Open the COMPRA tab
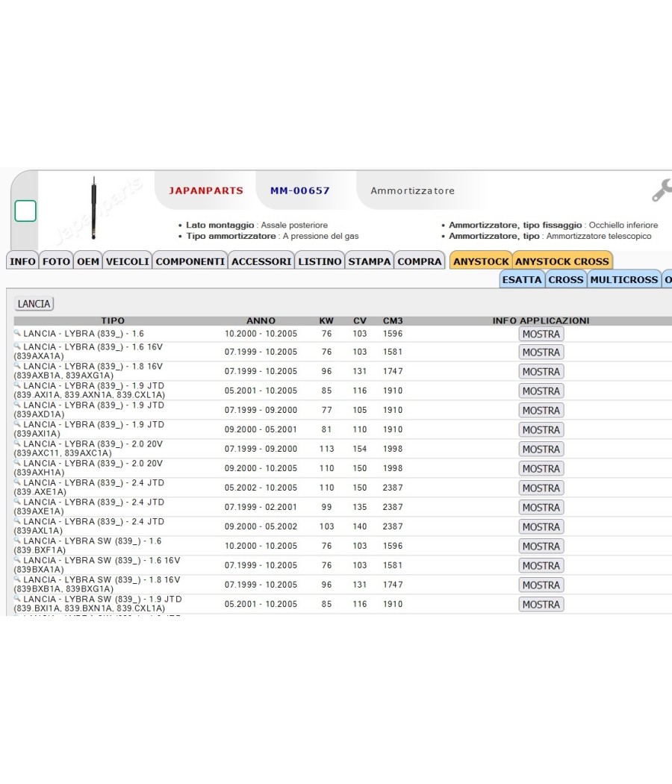 420,261
